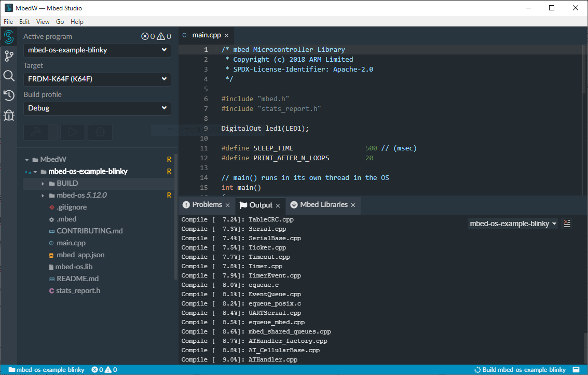Open the output channel mbed-os-example-blinky dropdown
Image resolution: width=588 pixels, height=375 pixels.
pyautogui.click(x=513, y=224)
